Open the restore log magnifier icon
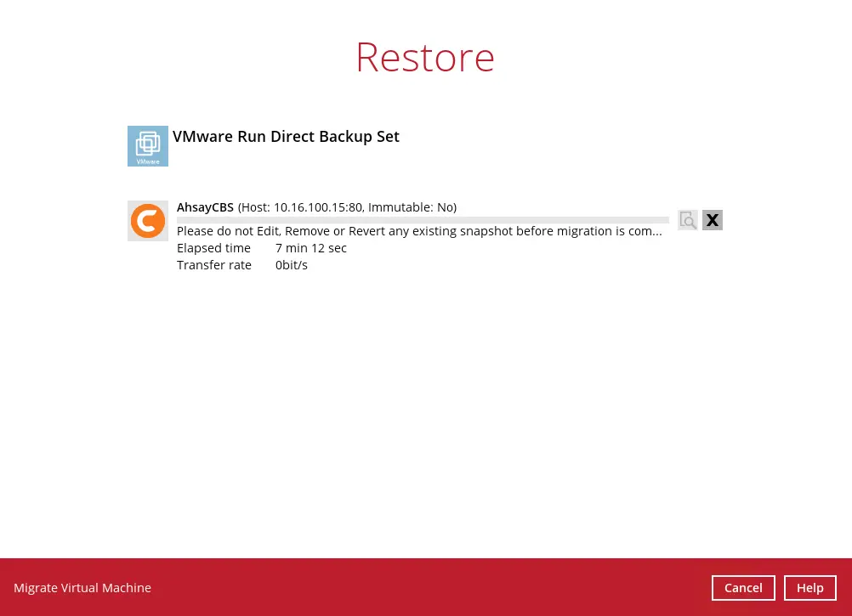The width and height of the screenshot is (852, 616). point(688,220)
